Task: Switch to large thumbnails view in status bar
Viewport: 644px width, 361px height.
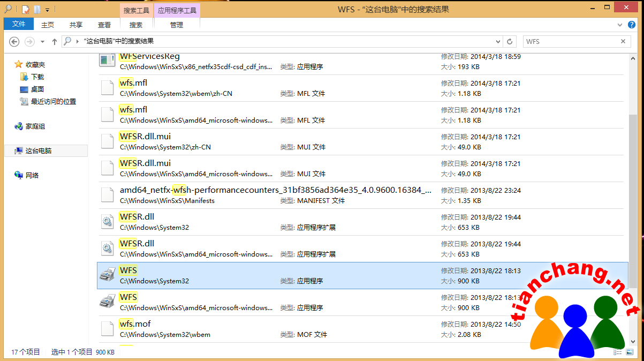Action: click(628, 352)
